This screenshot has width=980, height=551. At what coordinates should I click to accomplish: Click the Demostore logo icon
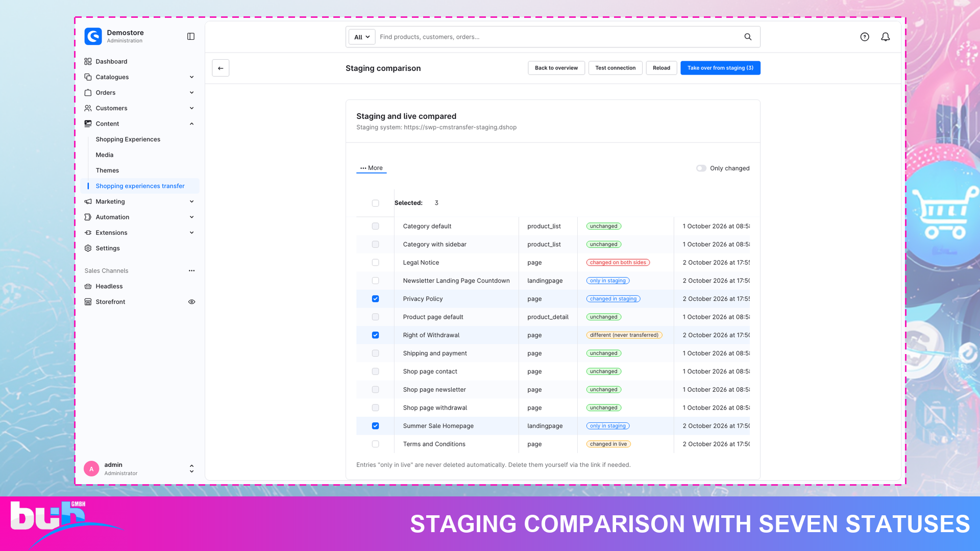[x=93, y=36]
